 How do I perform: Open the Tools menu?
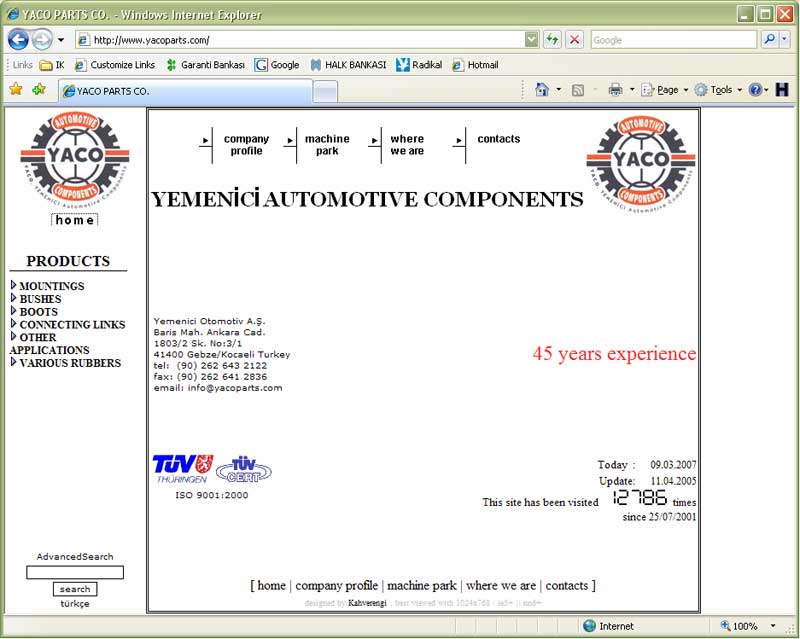(x=718, y=90)
